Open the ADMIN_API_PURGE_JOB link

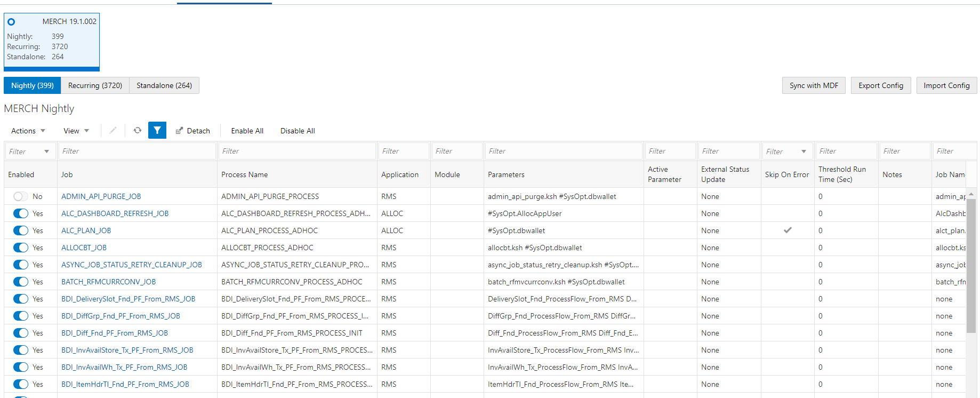(x=101, y=196)
